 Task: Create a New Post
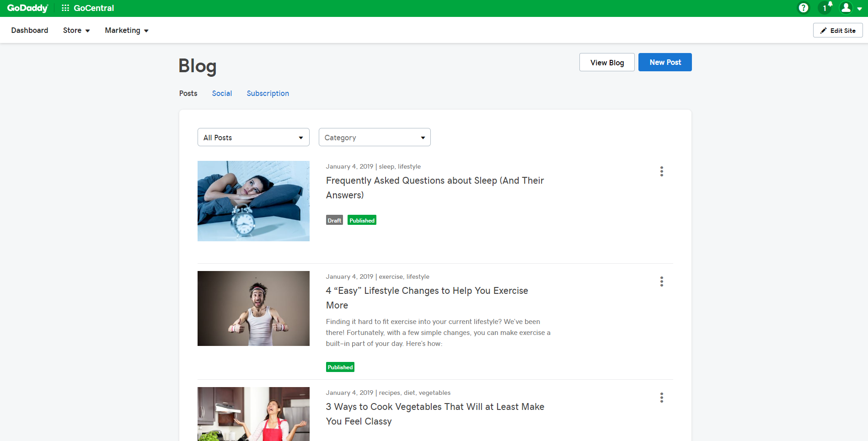tap(665, 62)
